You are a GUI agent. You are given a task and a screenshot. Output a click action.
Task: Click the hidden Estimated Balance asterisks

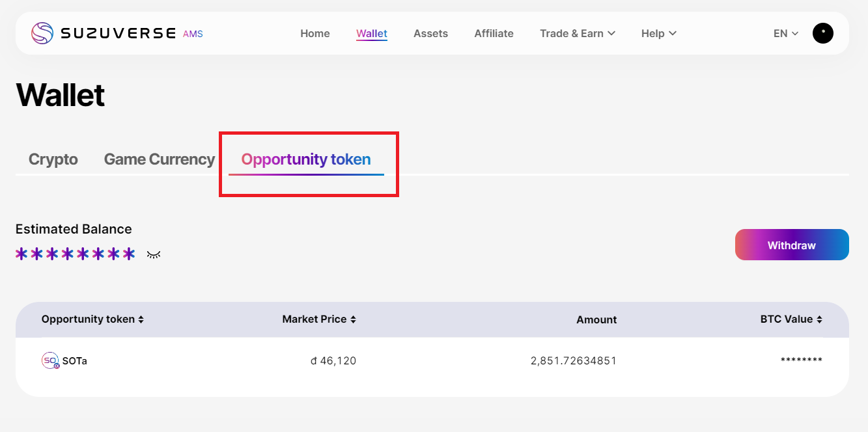76,254
